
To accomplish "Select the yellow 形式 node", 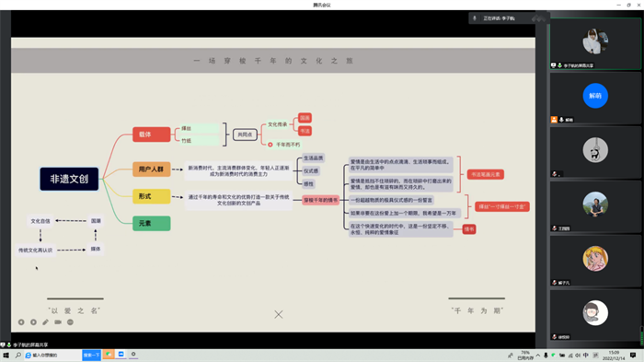I will coord(151,196).
